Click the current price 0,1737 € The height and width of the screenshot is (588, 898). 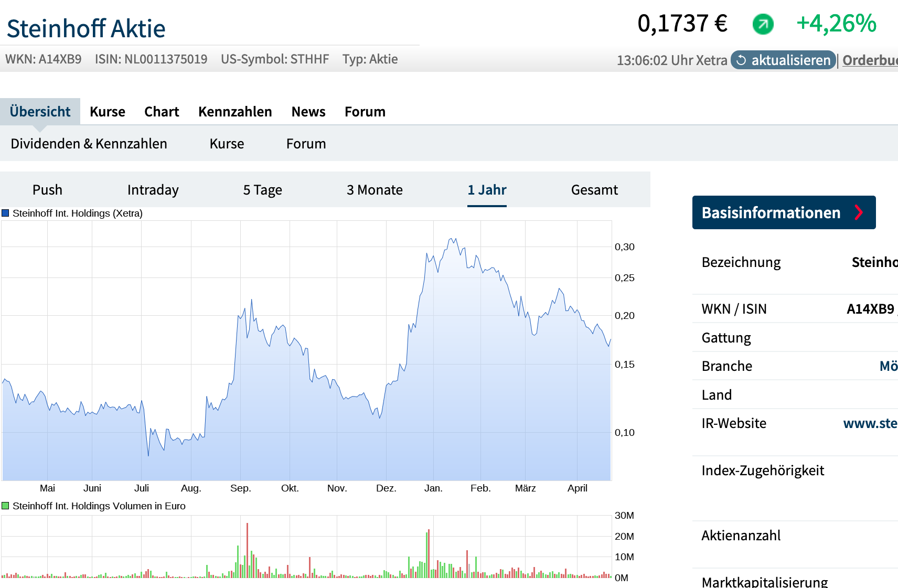682,24
